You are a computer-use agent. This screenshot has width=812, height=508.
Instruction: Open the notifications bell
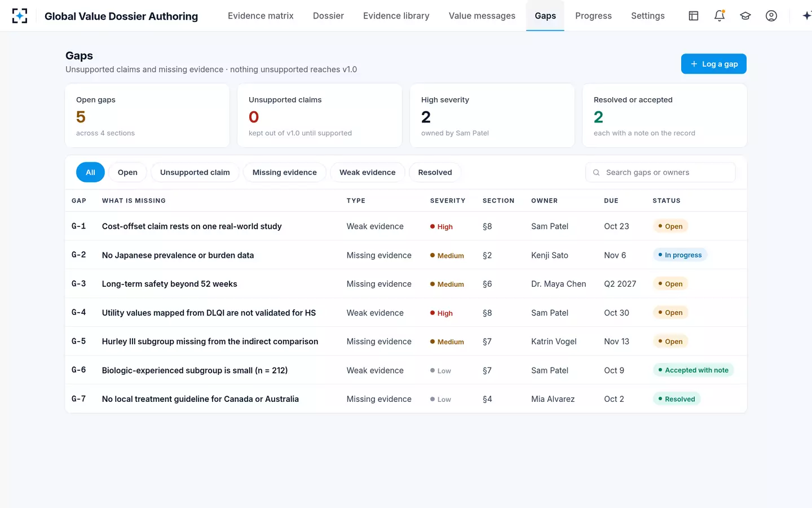coord(720,16)
